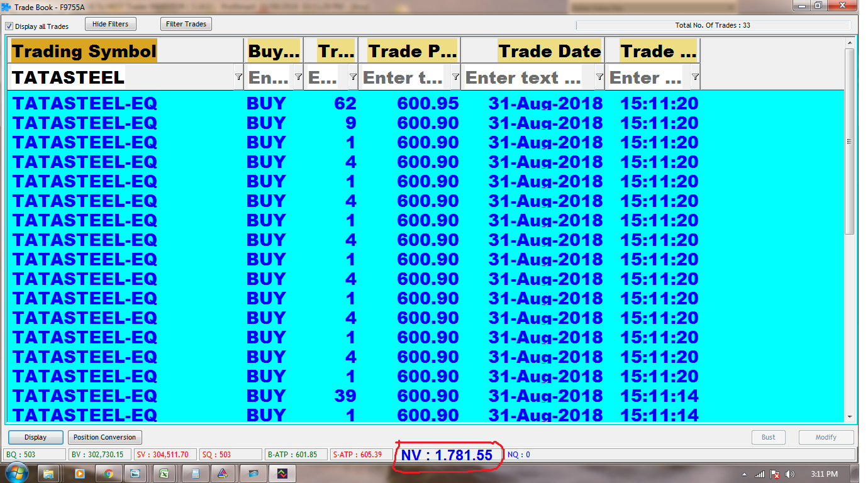Screen dimensions: 868x483
Task: Toggle the Display all Trades checkbox
Action: pos(9,26)
